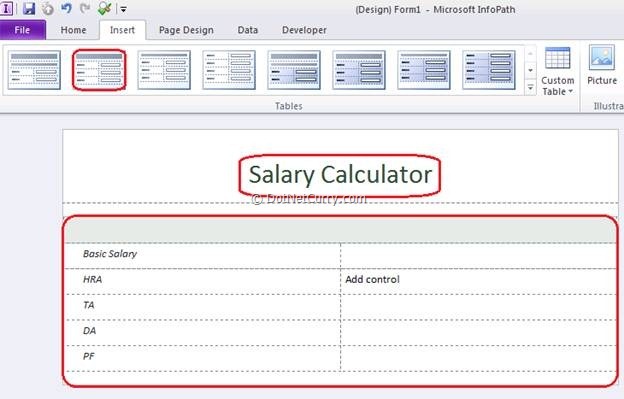
Task: Click the PF label cell
Action: coord(203,358)
